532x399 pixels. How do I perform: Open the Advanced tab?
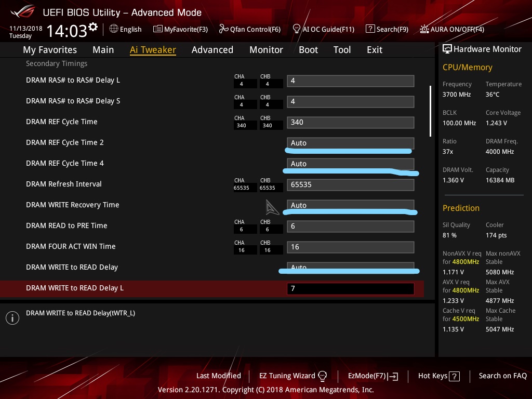pos(212,50)
